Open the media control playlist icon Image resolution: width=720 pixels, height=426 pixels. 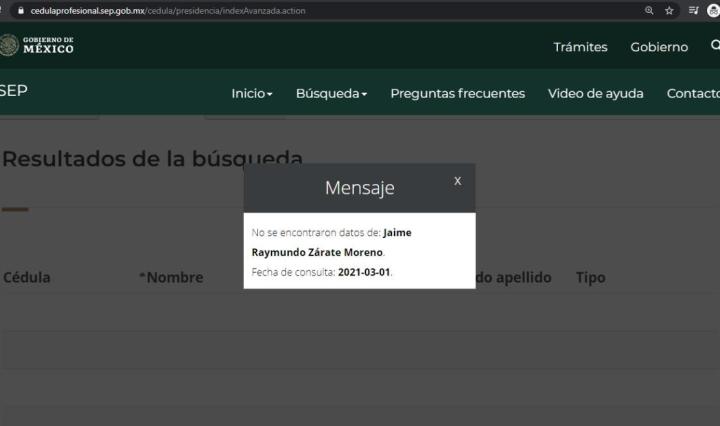click(x=692, y=10)
